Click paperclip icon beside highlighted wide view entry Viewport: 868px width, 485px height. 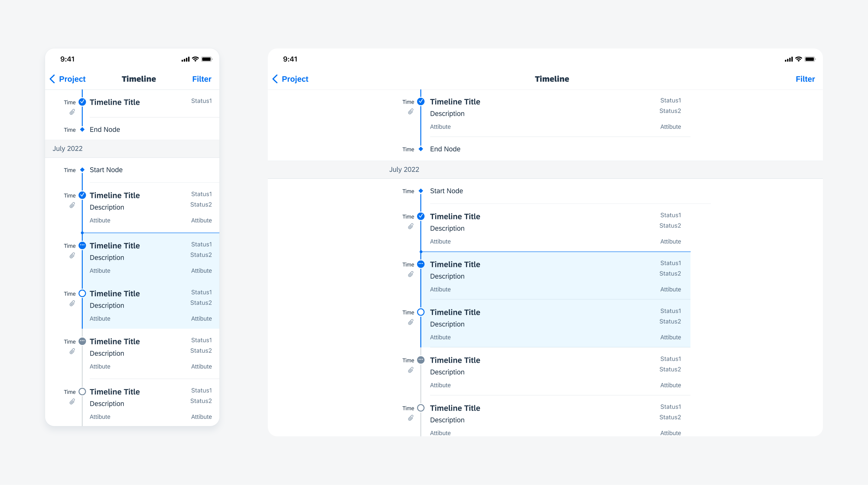pos(410,274)
